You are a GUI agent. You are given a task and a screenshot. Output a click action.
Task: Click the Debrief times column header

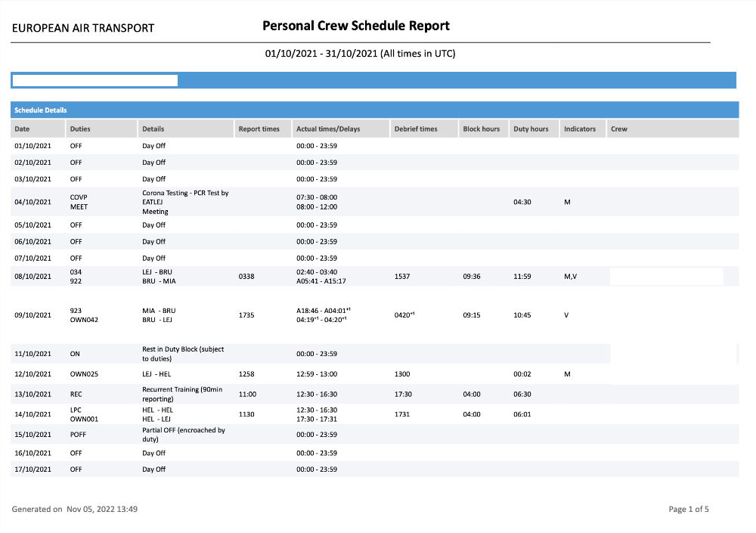point(416,129)
